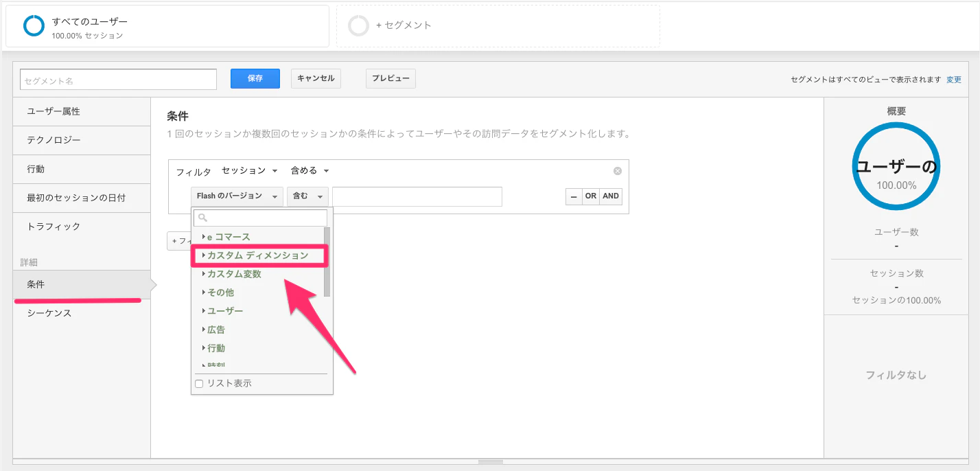Open the Flash のバージョン dimension dropdown
This screenshot has width=980, height=471.
pyautogui.click(x=237, y=196)
